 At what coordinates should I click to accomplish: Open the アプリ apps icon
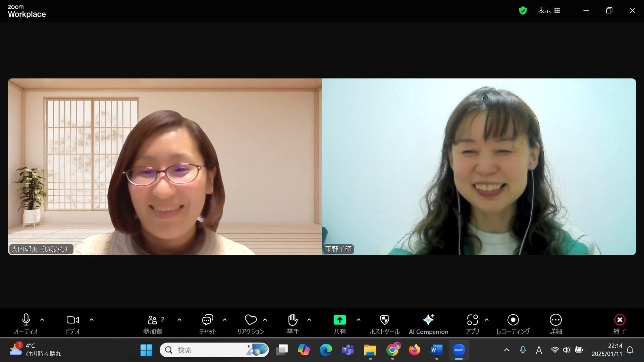click(472, 320)
